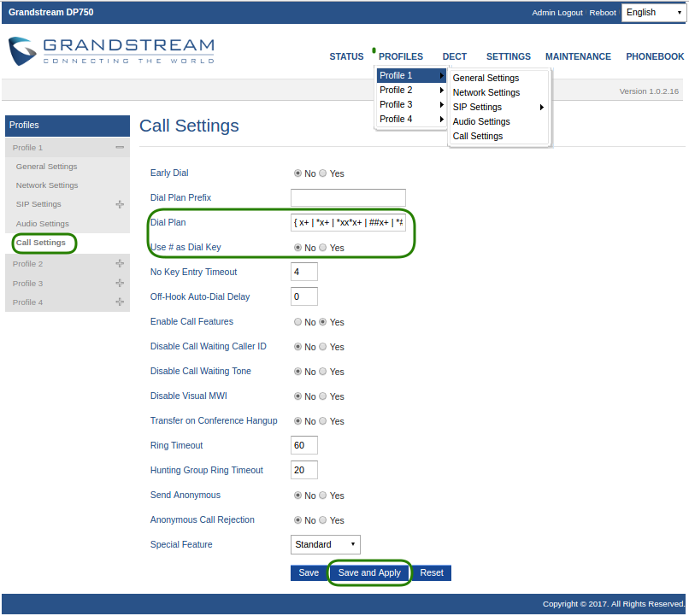This screenshot has width=689, height=616.
Task: Open the DECT tab
Action: point(455,56)
